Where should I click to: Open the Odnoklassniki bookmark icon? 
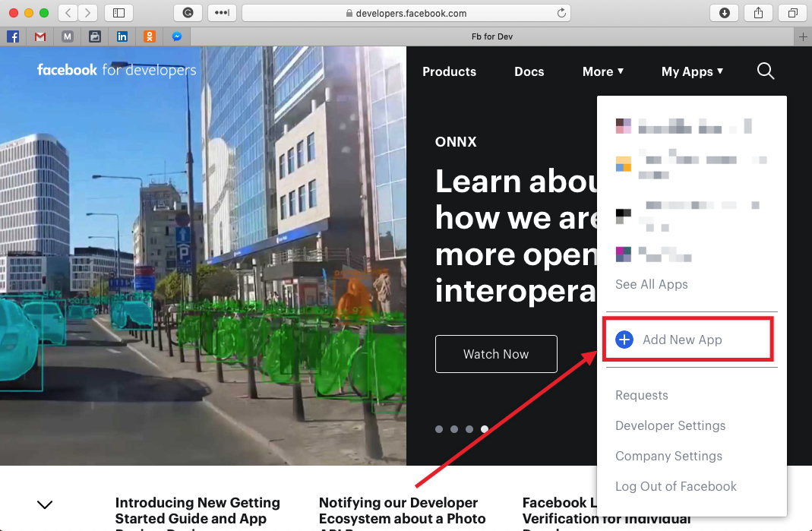(150, 36)
